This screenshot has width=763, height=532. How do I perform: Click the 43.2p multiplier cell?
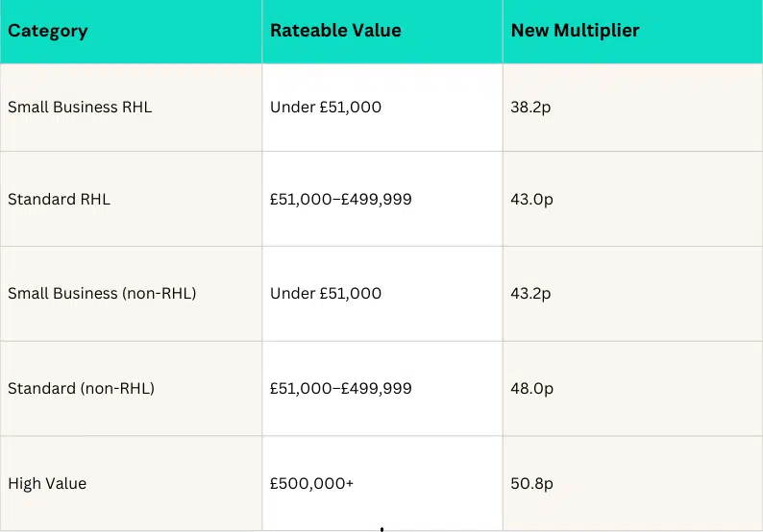point(530,294)
